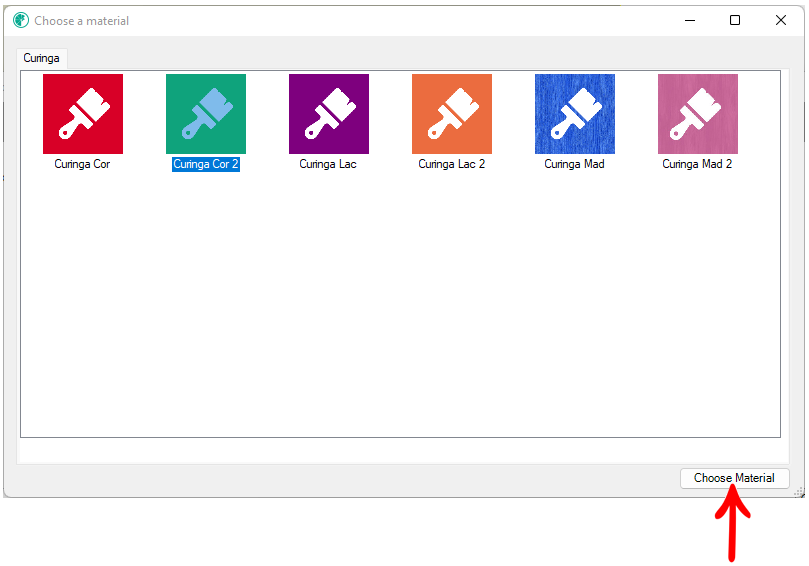This screenshot has width=809, height=566.
Task: Pick the orange Curinga Lac 2 material icon
Action: (452, 114)
